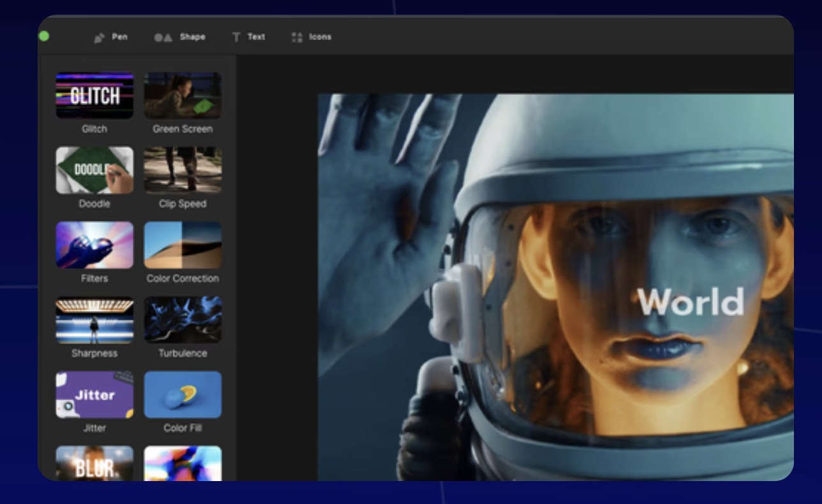
Task: Choose the Shape tool
Action: click(x=180, y=37)
